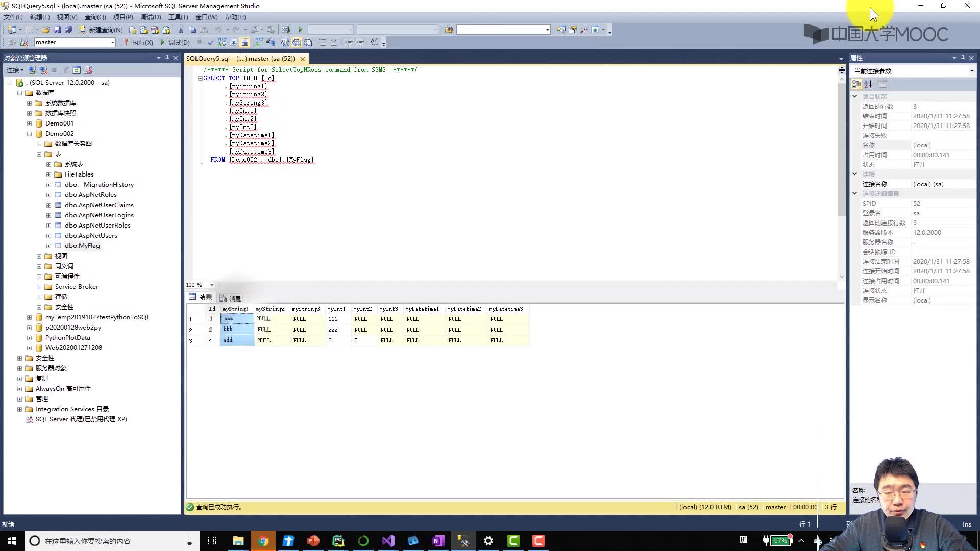Open the 查询(Q) menu
This screenshot has height=551, width=980.
coord(95,17)
